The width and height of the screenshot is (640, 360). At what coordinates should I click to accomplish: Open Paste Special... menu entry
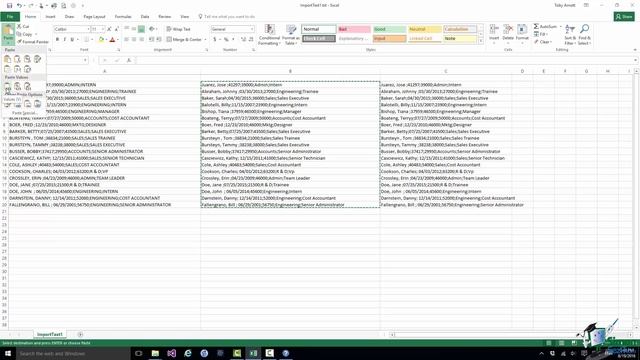(24, 113)
